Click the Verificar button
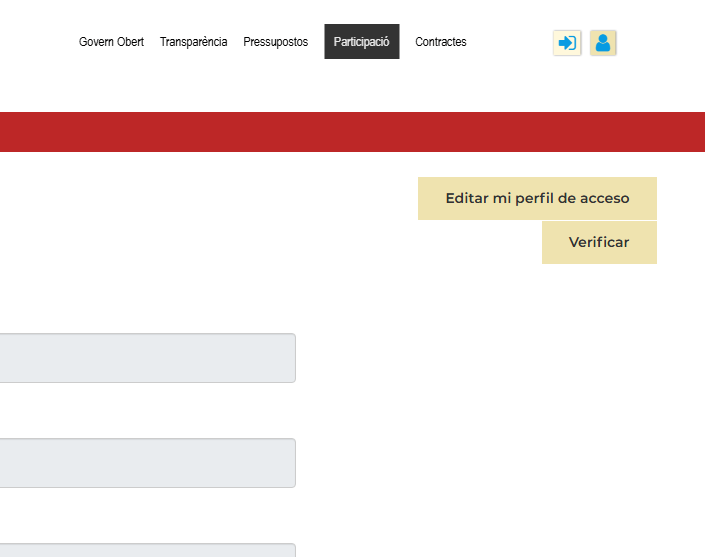 point(599,243)
